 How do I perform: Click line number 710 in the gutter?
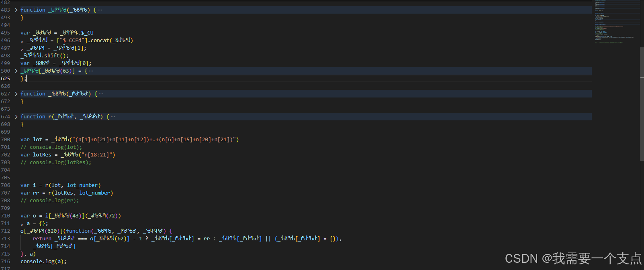tap(6, 216)
